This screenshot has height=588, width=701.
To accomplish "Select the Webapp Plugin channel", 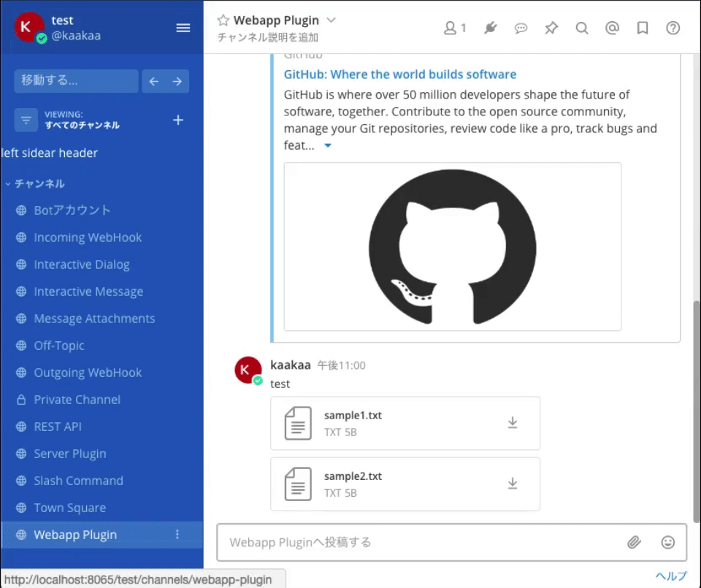I will [x=102, y=535].
